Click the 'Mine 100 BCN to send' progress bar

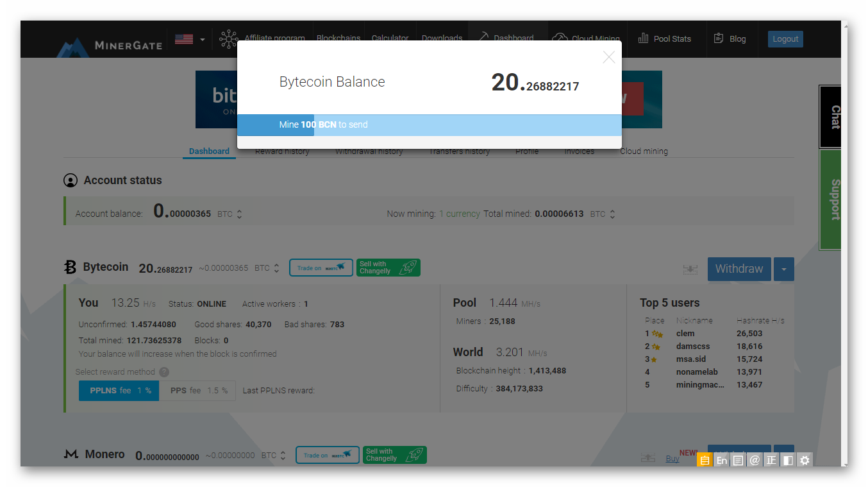[430, 125]
